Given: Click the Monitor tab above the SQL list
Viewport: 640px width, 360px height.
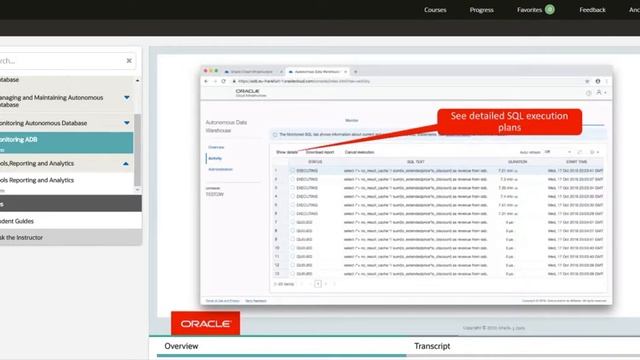Looking at the screenshot, I should [352, 120].
